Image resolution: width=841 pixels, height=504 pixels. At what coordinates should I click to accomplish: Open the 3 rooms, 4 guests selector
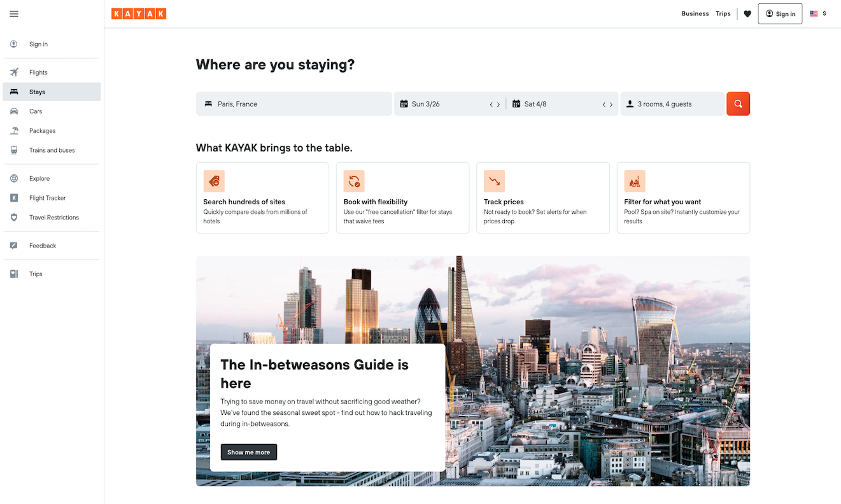(672, 104)
